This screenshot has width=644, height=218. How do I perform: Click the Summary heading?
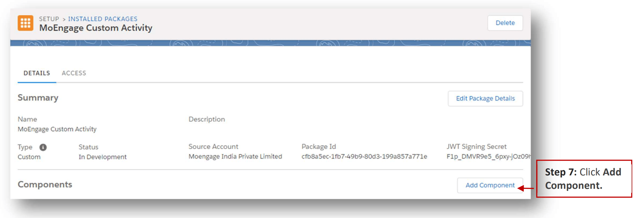pos(38,98)
